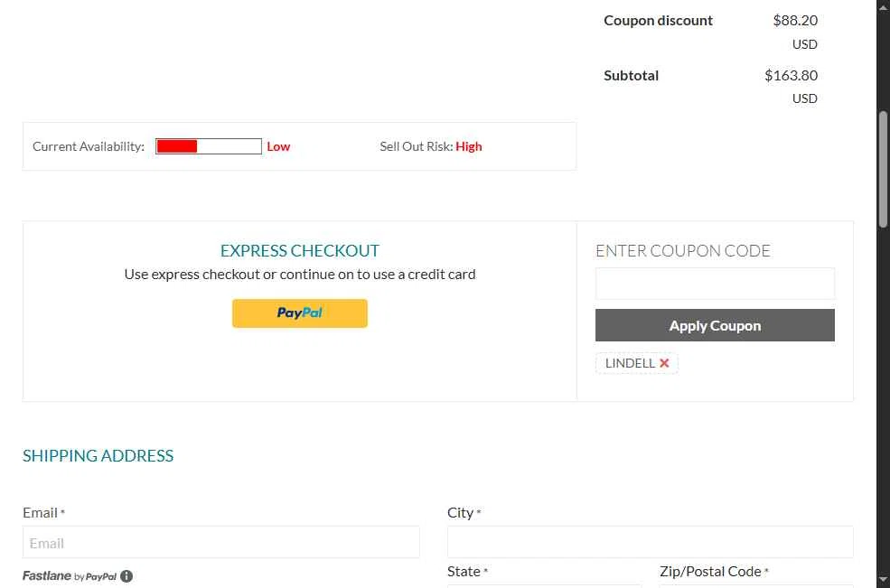This screenshot has height=588, width=890.
Task: Click the Coupon discount $88.20 value
Action: click(x=794, y=21)
